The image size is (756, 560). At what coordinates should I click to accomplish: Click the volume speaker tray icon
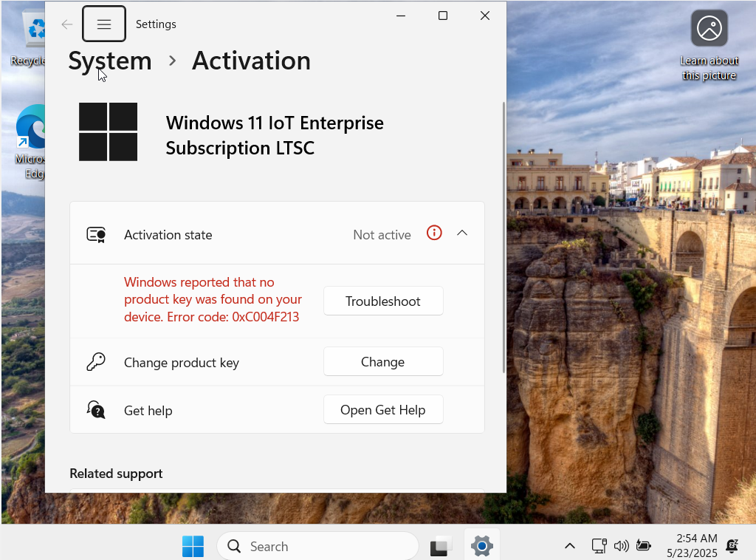621,547
